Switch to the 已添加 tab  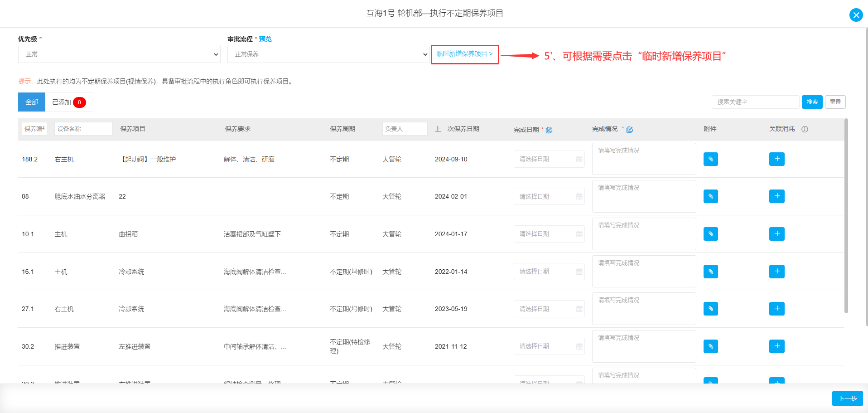(x=69, y=102)
